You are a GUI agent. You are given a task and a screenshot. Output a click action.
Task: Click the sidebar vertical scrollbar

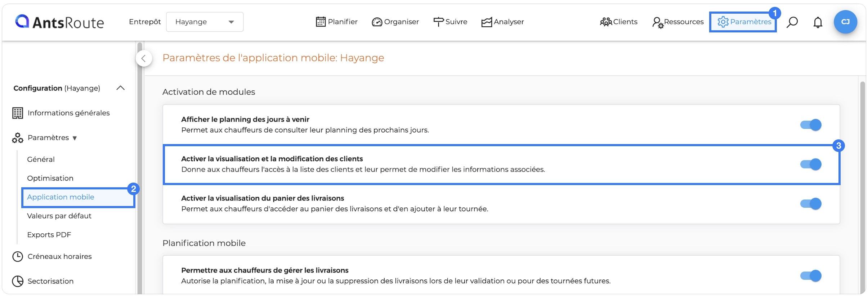click(x=140, y=168)
